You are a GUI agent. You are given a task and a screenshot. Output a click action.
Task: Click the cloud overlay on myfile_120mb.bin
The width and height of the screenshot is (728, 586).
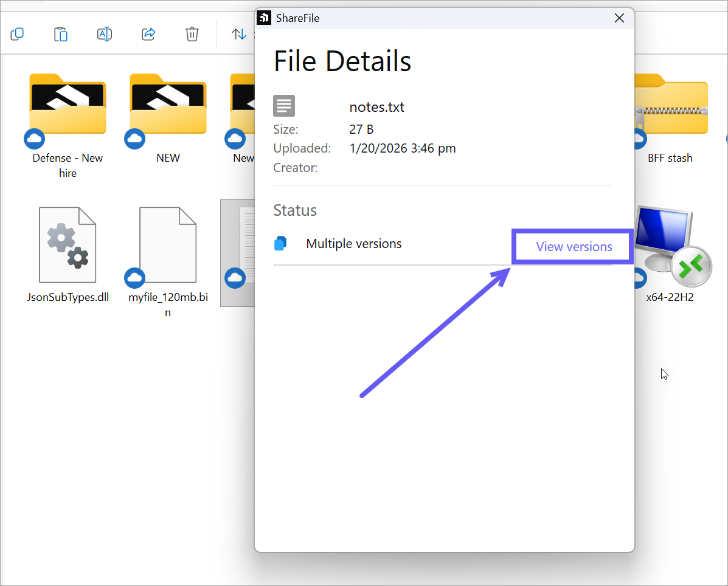pyautogui.click(x=134, y=278)
